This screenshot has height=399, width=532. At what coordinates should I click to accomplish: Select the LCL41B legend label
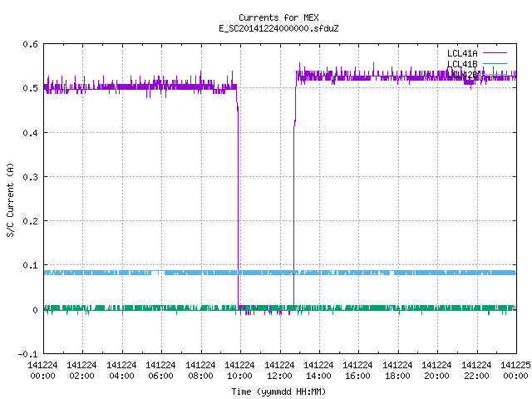[462, 64]
